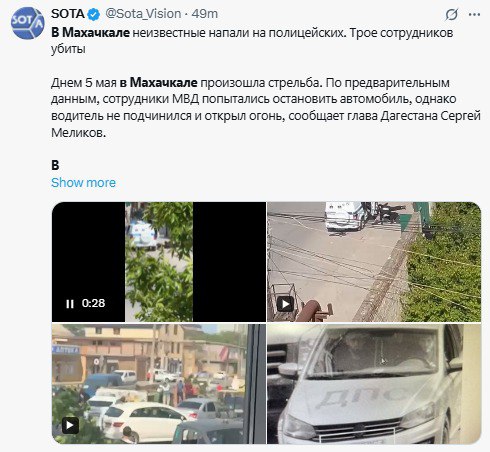Open the top-left tree and van video thumbnail

point(159,262)
